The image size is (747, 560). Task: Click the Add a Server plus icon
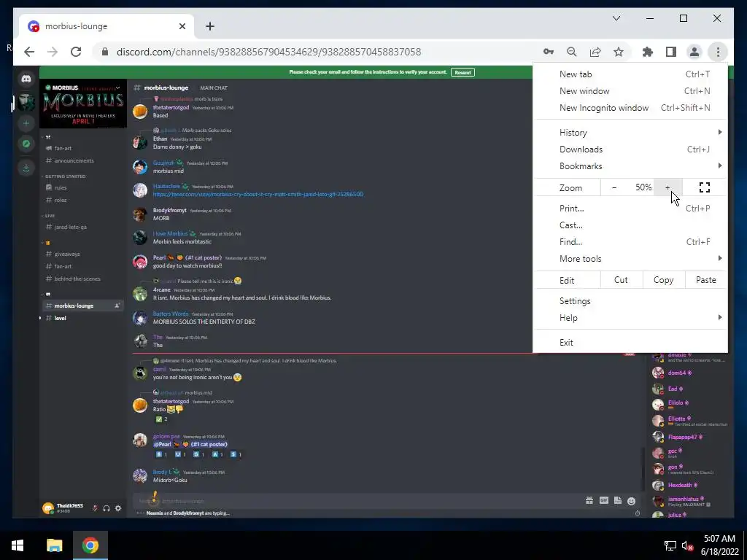[26, 123]
